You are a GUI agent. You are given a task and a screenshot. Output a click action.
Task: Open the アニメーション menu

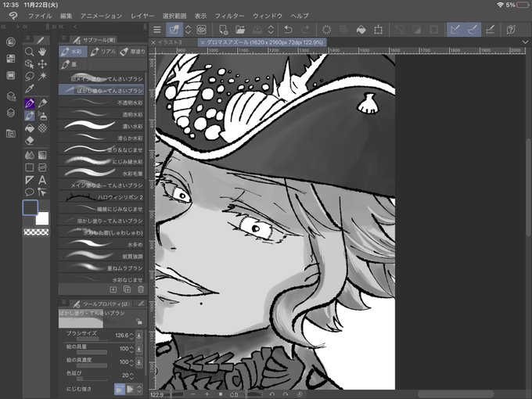click(101, 16)
